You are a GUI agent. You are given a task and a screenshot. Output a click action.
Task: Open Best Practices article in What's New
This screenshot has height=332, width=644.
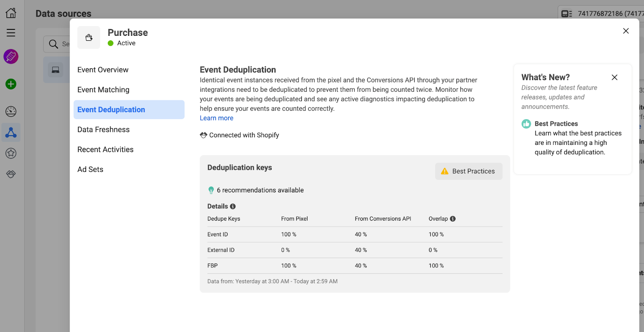(556, 124)
